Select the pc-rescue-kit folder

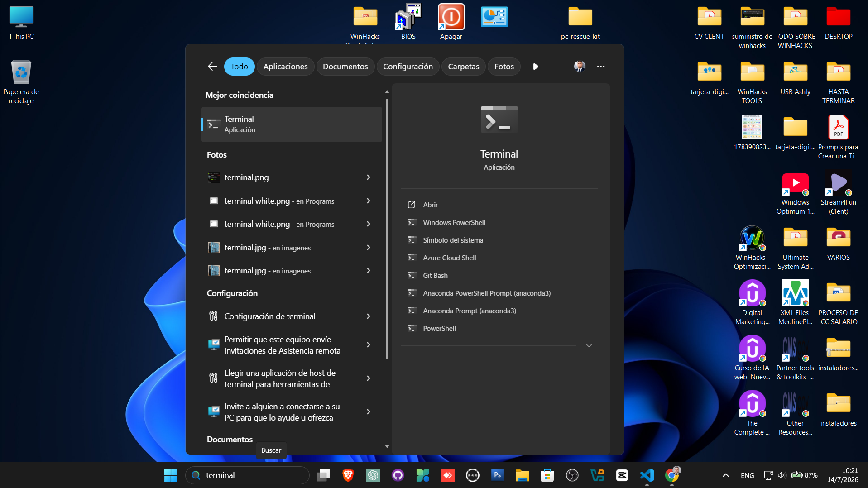point(580,23)
